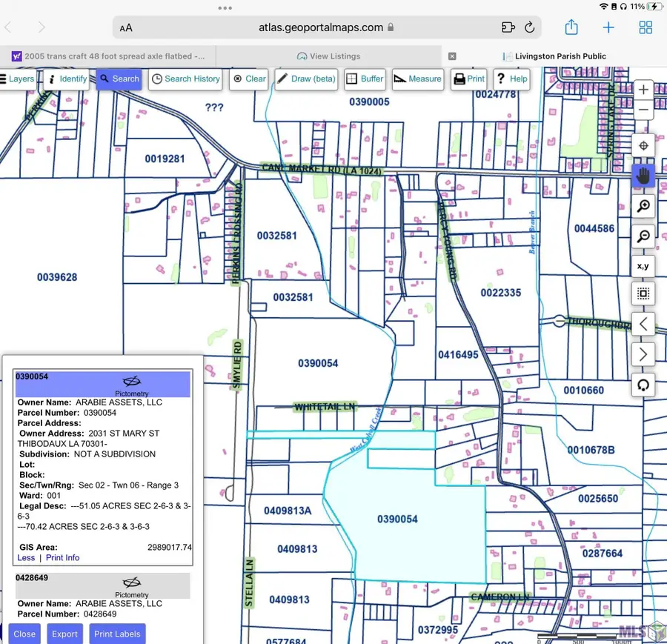667x644 pixels.
Task: Go forward in Safari
Action: pyautogui.click(x=42, y=27)
